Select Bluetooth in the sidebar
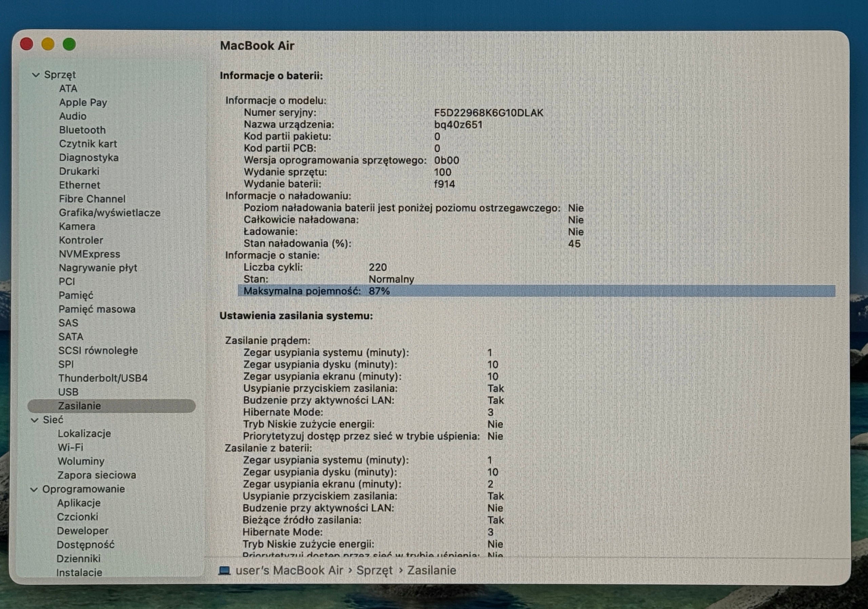The image size is (868, 609). pos(82,130)
